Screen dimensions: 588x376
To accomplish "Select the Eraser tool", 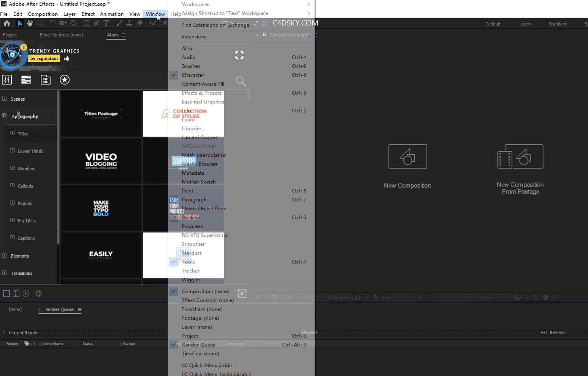I will pyautogui.click(x=139, y=23).
